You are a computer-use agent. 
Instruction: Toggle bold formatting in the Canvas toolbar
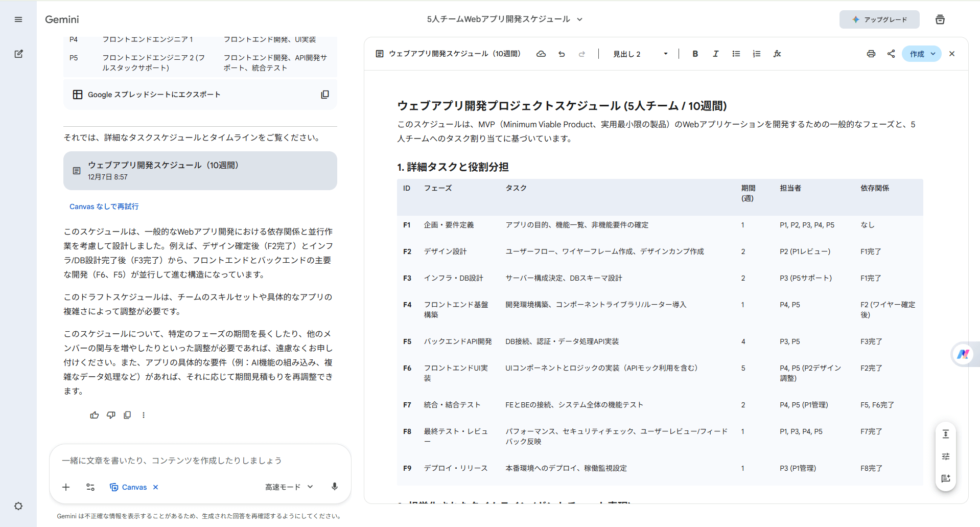(x=695, y=54)
